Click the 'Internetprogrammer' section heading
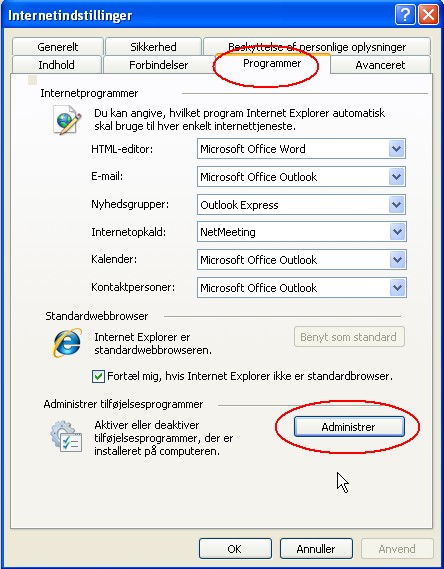This screenshot has height=569, width=444. tap(89, 93)
